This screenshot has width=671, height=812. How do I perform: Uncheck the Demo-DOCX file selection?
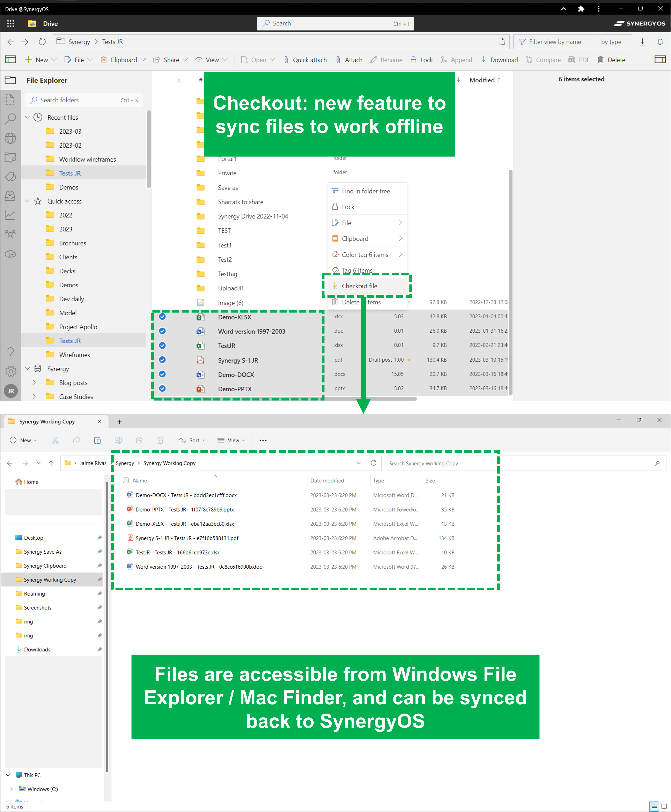click(162, 374)
